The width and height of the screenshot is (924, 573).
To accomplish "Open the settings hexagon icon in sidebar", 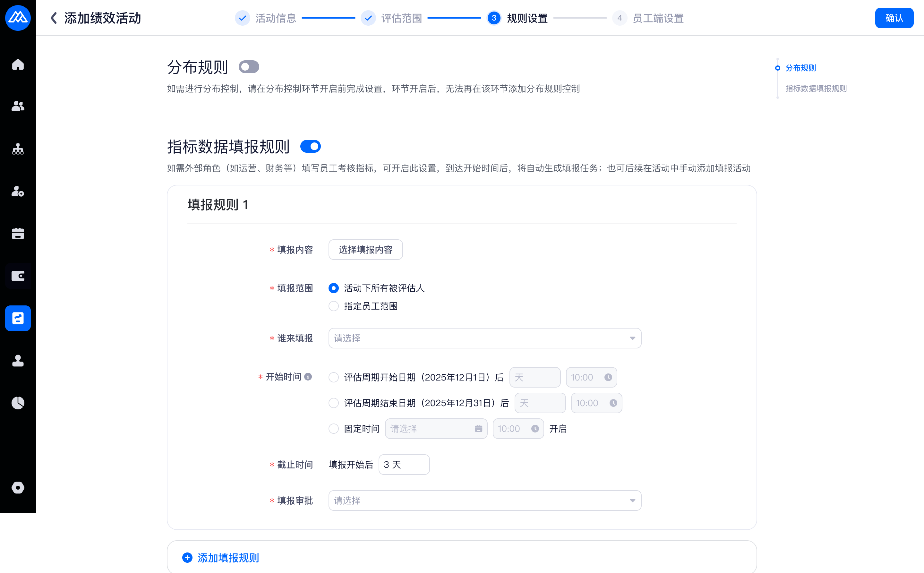I will coord(18,487).
